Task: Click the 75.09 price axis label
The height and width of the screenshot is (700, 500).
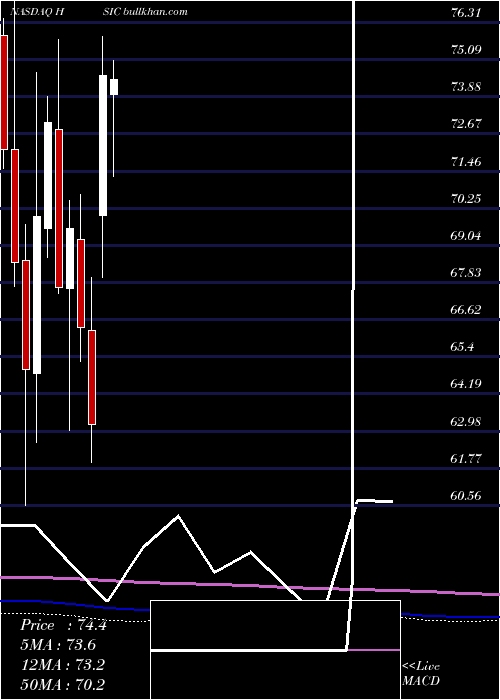Action: tap(466, 49)
